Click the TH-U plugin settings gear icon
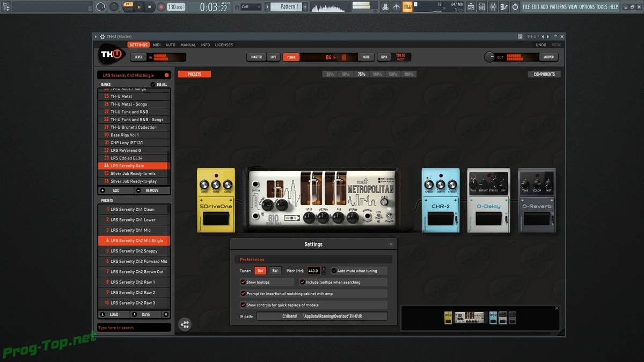644x362 pixels. point(102,36)
